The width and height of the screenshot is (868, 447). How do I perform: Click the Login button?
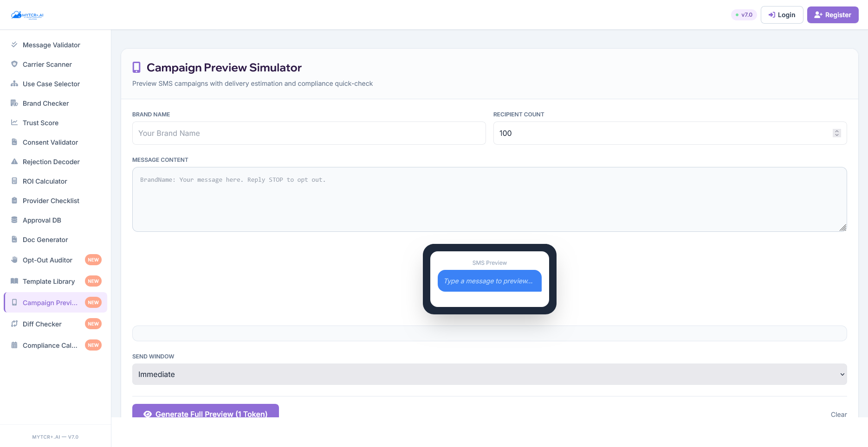coord(782,14)
